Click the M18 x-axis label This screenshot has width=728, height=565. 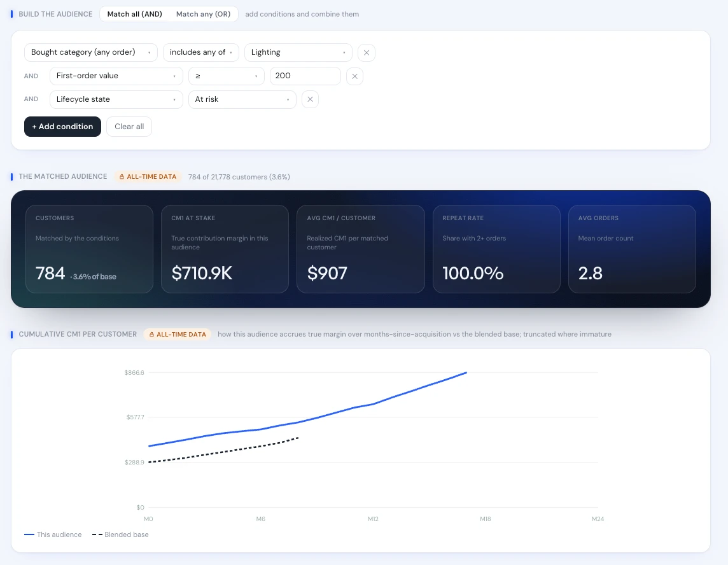485,519
